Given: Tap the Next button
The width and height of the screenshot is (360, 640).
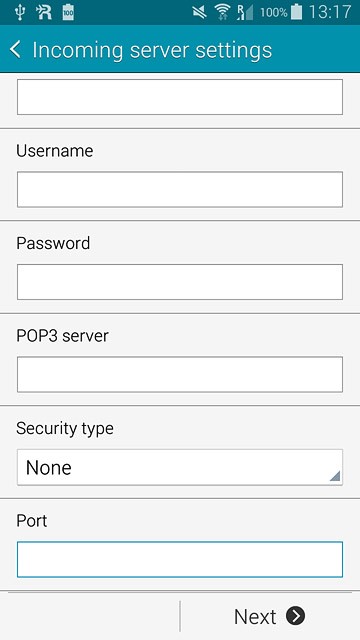Looking at the screenshot, I should [x=269, y=616].
